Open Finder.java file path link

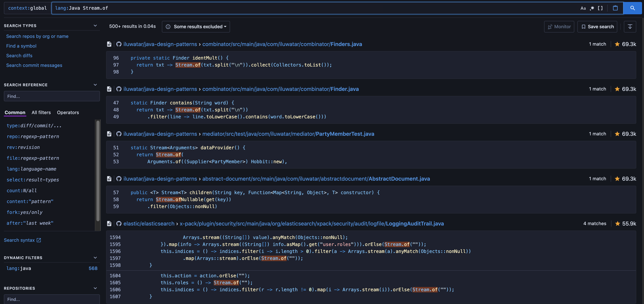281,89
